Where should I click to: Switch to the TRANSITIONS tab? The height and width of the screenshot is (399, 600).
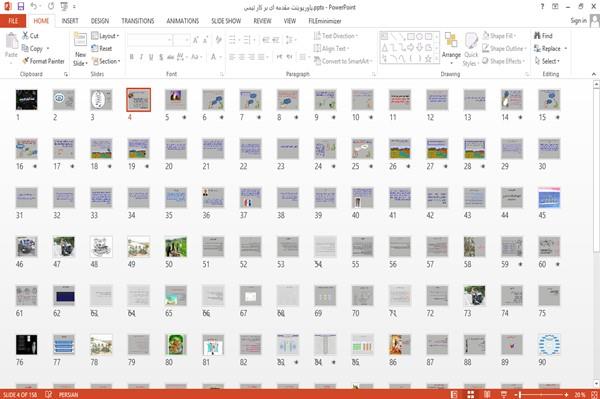tap(138, 21)
